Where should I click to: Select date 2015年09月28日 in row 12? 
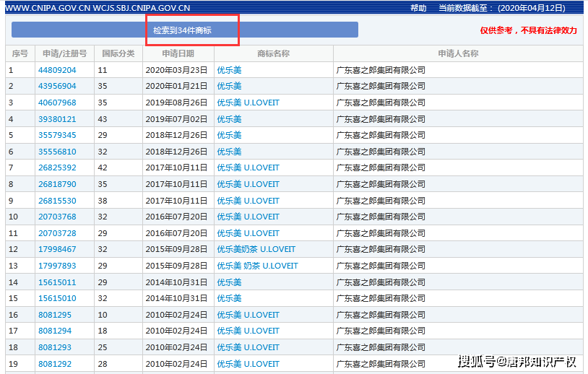(176, 250)
